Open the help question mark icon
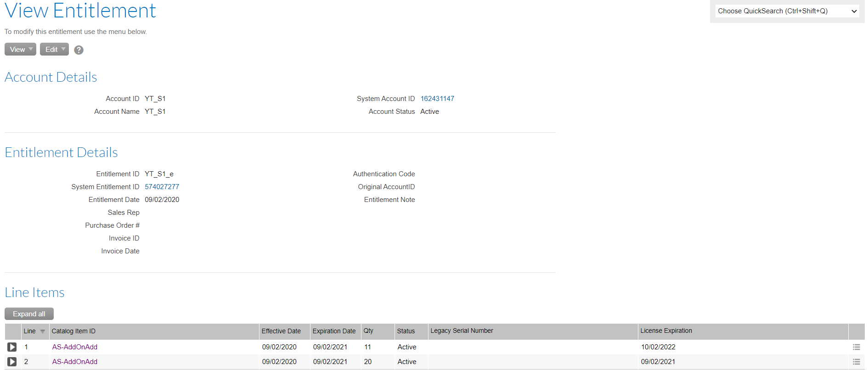 click(79, 50)
